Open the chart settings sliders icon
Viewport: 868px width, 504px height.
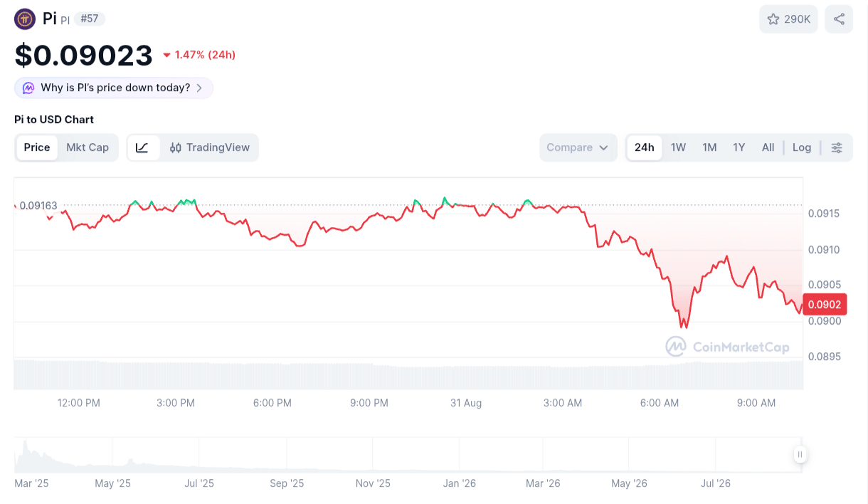(x=837, y=147)
